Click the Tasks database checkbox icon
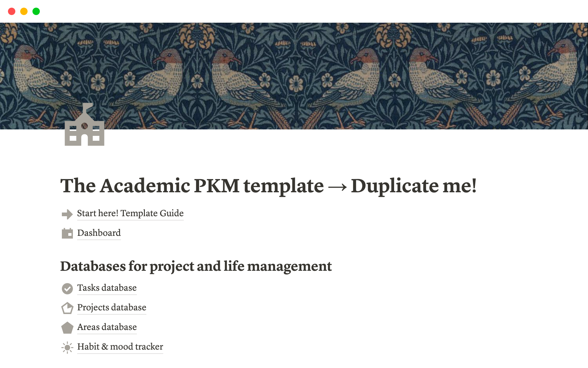Screen dimensions: 588x368 [68, 288]
